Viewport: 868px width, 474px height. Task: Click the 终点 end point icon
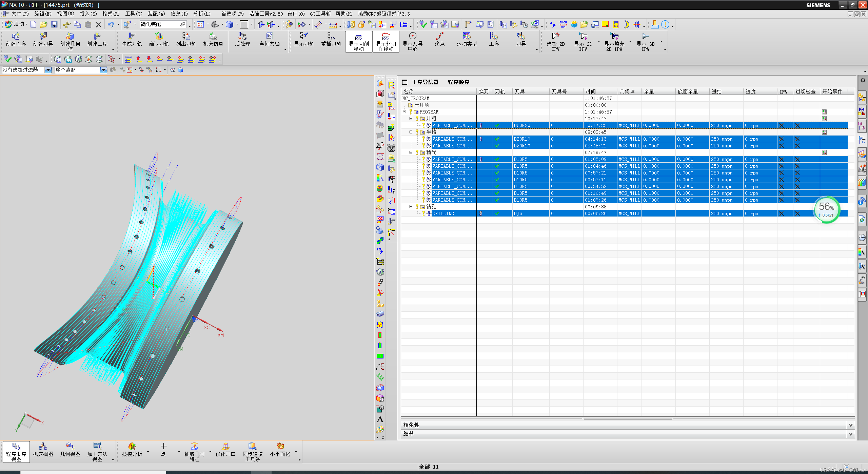click(x=440, y=40)
